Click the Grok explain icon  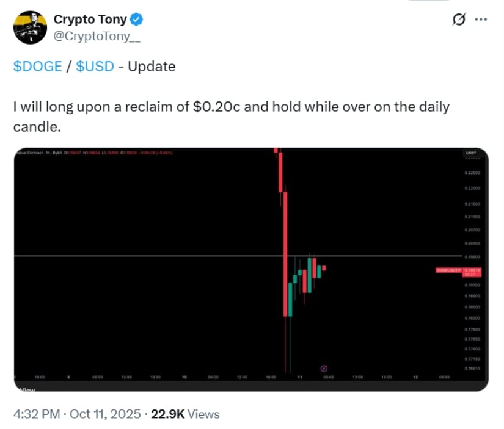(457, 20)
